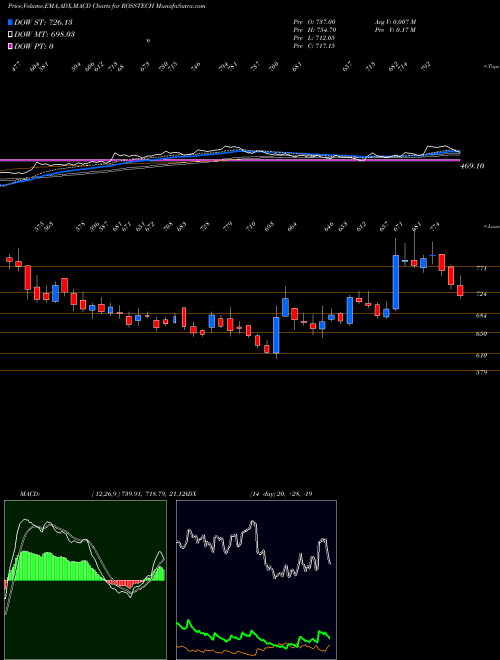The width and height of the screenshot is (500, 660).
Task: Click the 684 price axis label
Action: [x=482, y=315]
